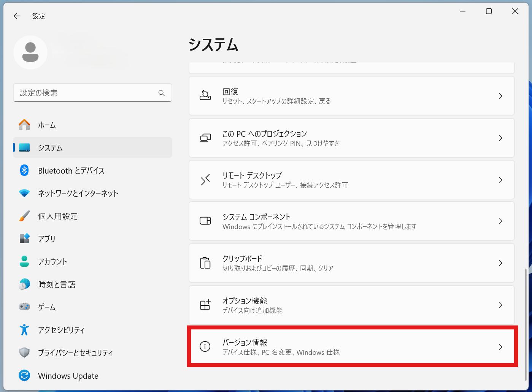Open バージョン情報 title
The image size is (532, 392).
tap(245, 343)
